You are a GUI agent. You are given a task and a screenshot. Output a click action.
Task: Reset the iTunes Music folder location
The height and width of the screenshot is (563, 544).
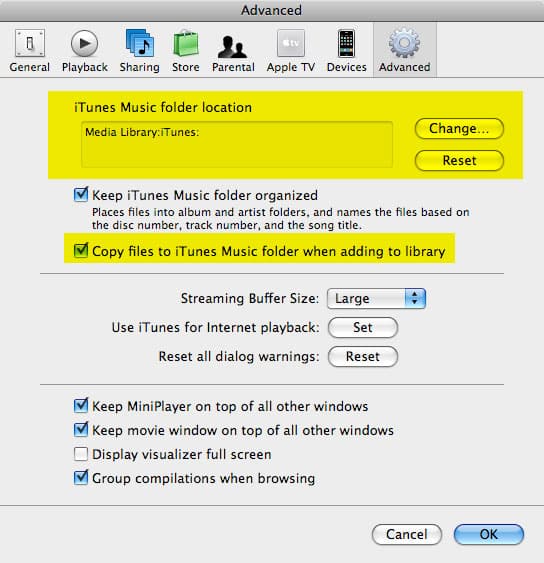(459, 160)
